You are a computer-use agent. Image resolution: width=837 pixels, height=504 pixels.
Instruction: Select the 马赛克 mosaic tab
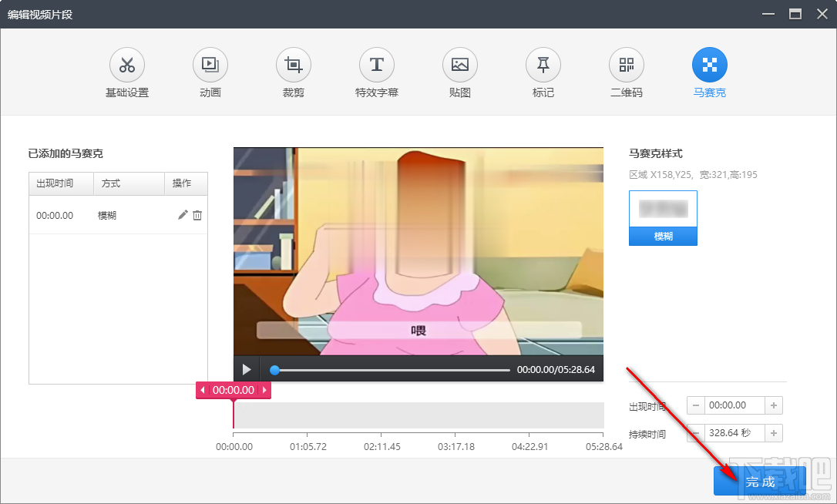pyautogui.click(x=710, y=66)
